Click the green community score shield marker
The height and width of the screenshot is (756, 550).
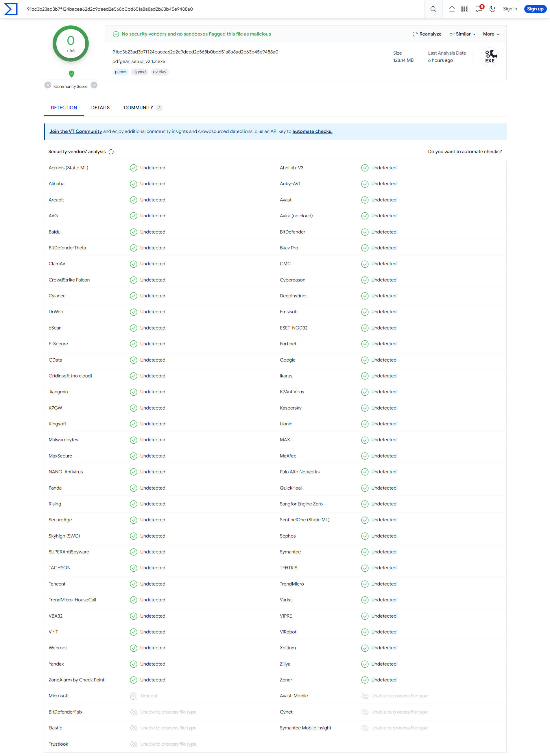(x=71, y=74)
